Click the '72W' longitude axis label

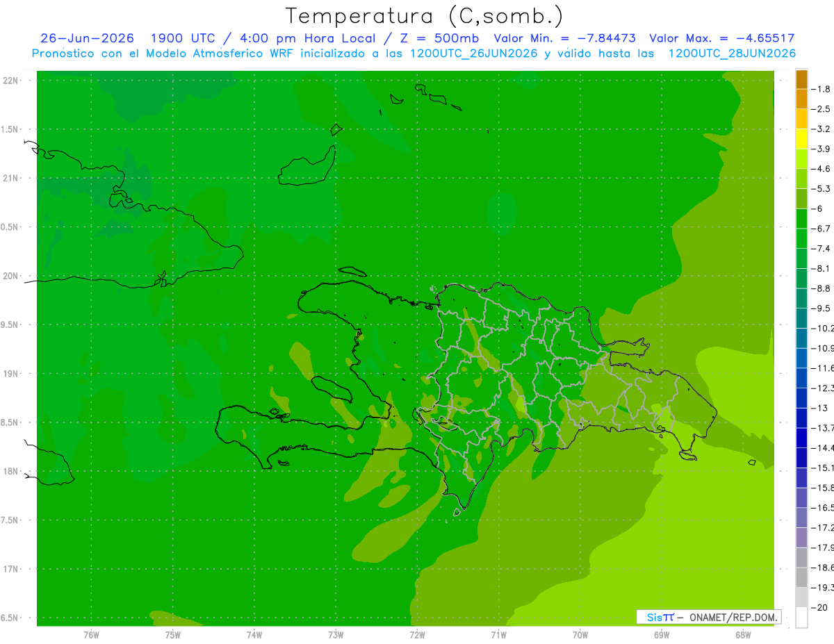417,635
